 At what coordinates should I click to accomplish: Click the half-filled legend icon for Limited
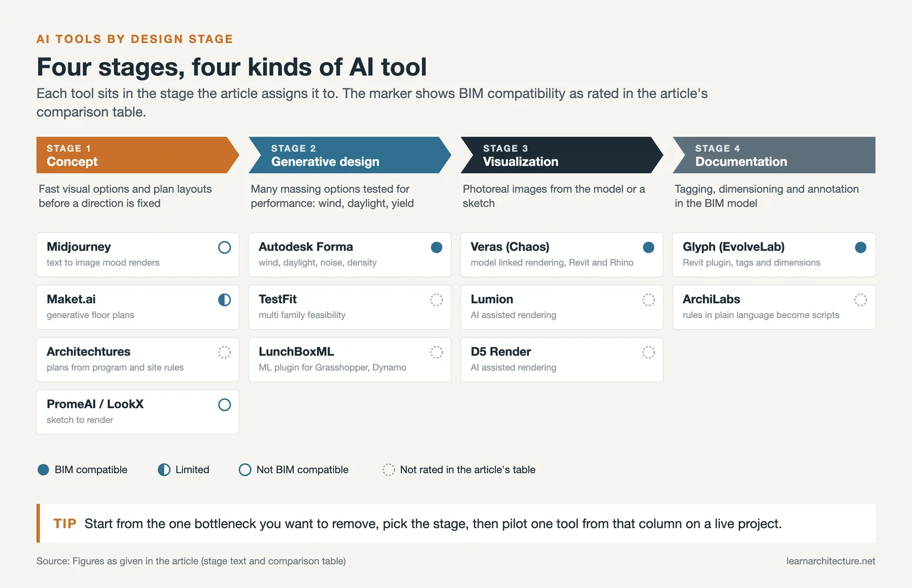[164, 469]
